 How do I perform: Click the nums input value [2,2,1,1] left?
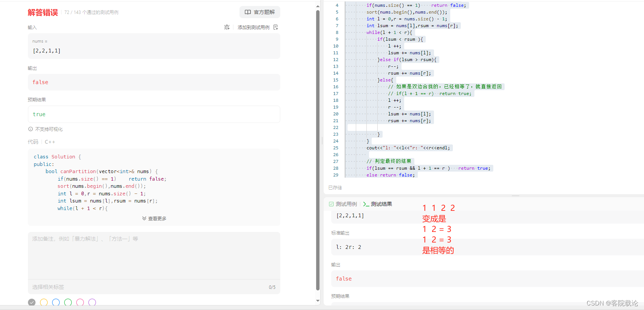pos(46,51)
